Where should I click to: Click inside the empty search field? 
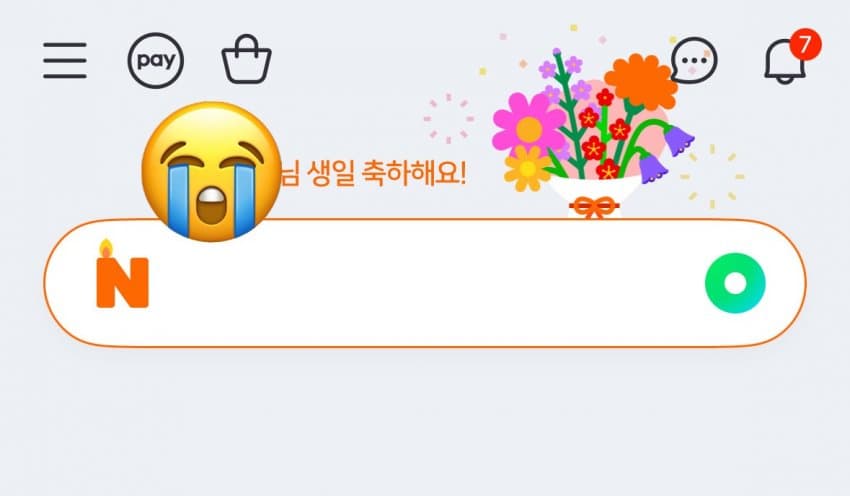tap(426, 283)
